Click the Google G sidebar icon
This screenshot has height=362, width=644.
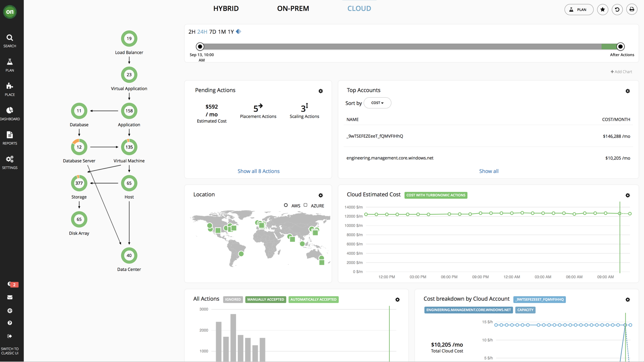tap(10, 310)
